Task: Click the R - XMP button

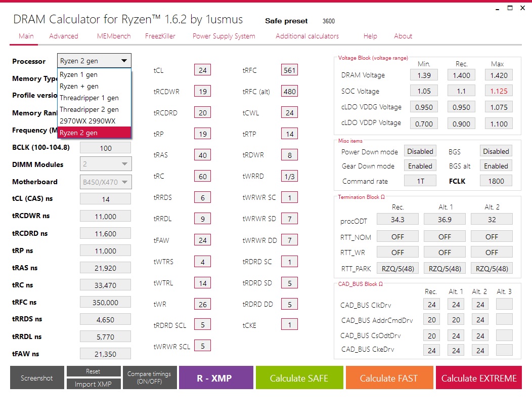Action: coord(216,377)
